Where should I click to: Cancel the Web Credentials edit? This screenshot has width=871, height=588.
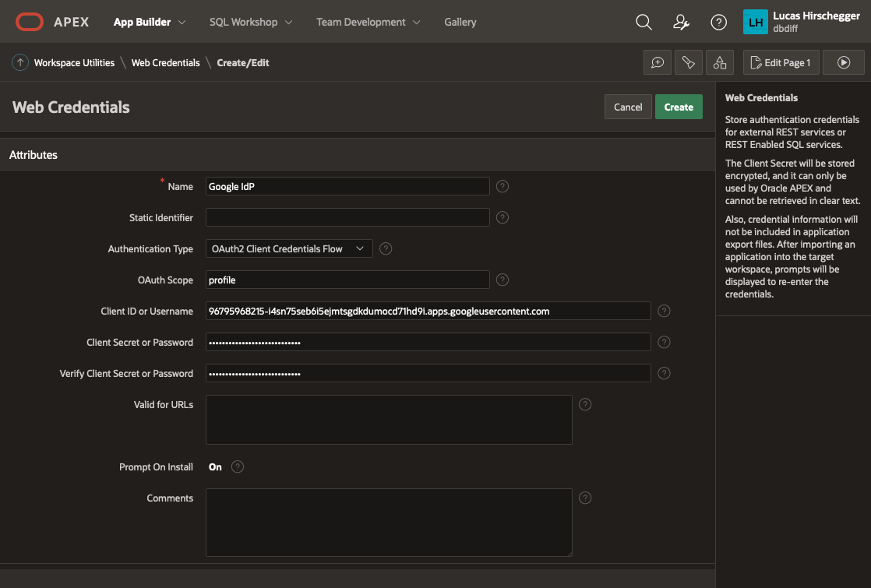628,107
